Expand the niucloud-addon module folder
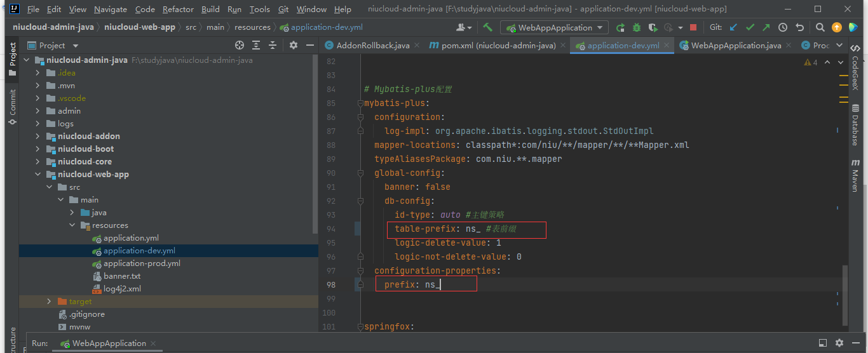The image size is (868, 353). coord(37,137)
